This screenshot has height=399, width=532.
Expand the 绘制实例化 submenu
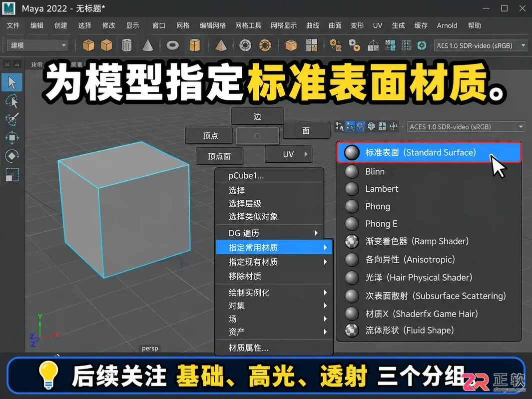click(274, 293)
